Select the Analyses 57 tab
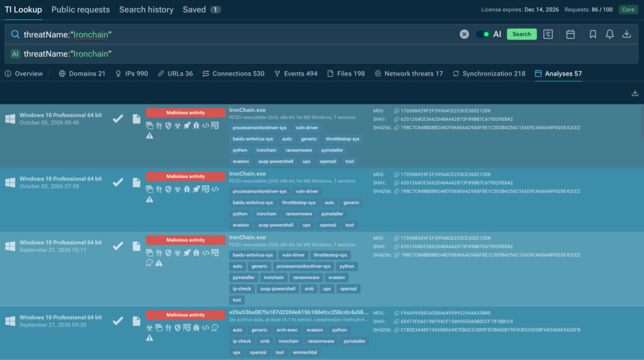This screenshot has width=644, height=360. 558,74
